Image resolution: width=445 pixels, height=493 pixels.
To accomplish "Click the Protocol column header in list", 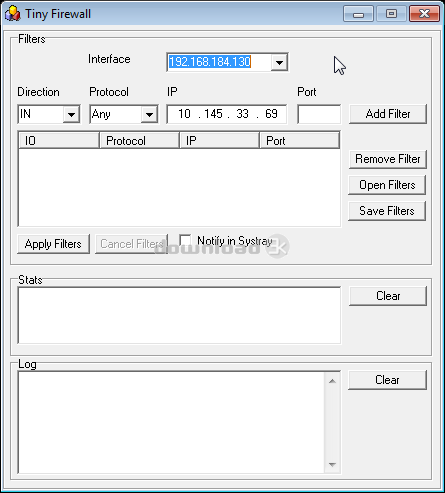I will pyautogui.click(x=139, y=140).
